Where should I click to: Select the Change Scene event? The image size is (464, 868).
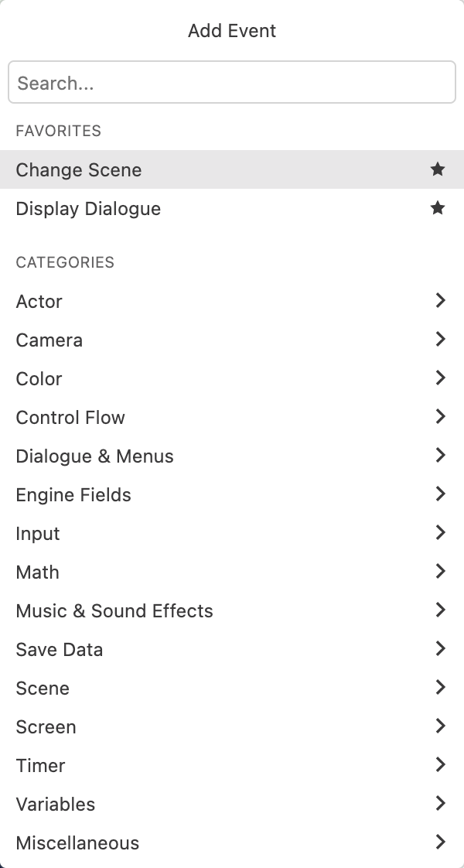tap(79, 170)
